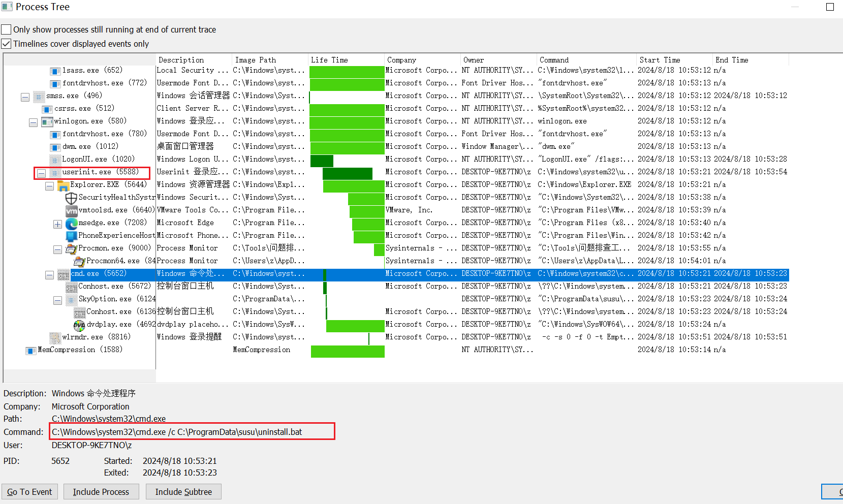Image resolution: width=843 pixels, height=504 pixels.
Task: Select the Procmon64.exe icon
Action: 80,261
